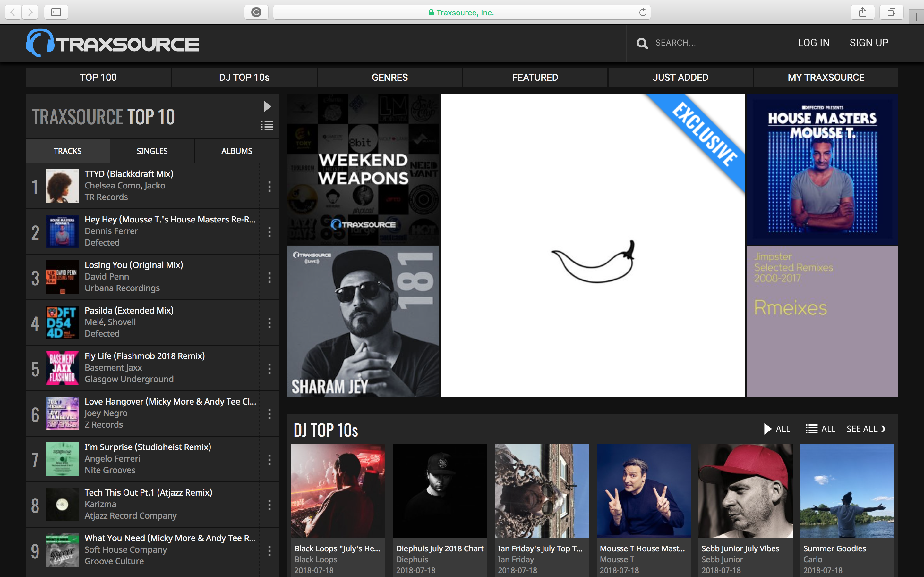The width and height of the screenshot is (924, 577).
Task: Click the Log In link
Action: click(x=813, y=43)
